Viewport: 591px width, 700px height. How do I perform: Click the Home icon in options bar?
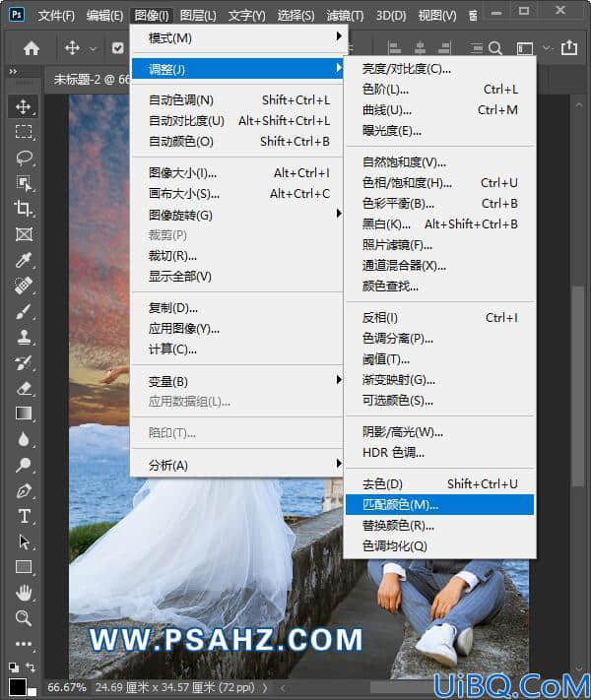32,48
